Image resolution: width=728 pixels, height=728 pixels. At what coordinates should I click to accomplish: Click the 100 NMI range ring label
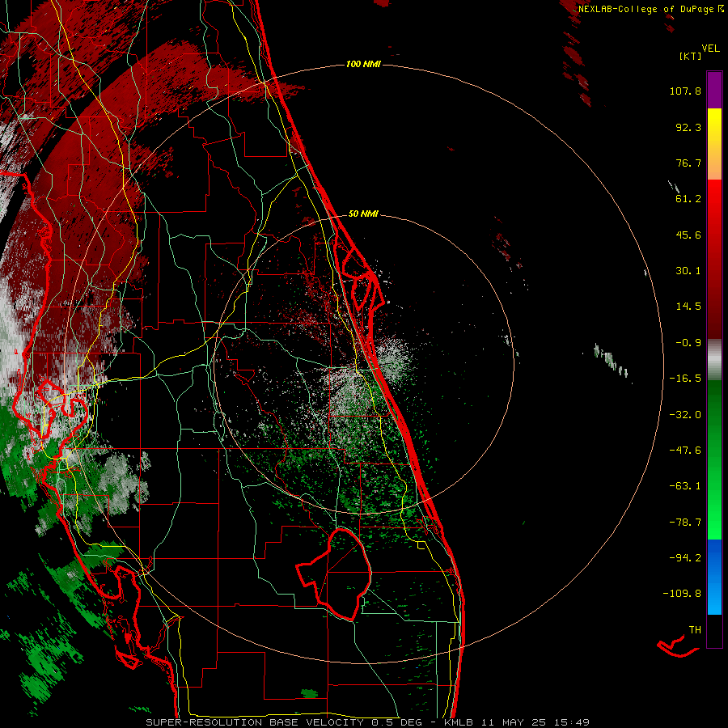(363, 64)
